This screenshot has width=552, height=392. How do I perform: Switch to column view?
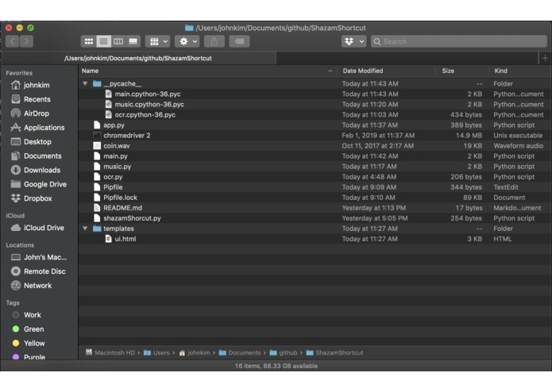118,41
